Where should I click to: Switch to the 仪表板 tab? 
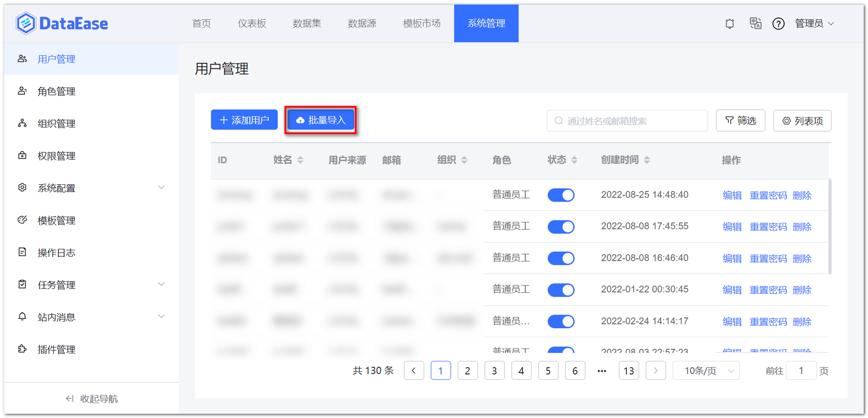tap(252, 23)
